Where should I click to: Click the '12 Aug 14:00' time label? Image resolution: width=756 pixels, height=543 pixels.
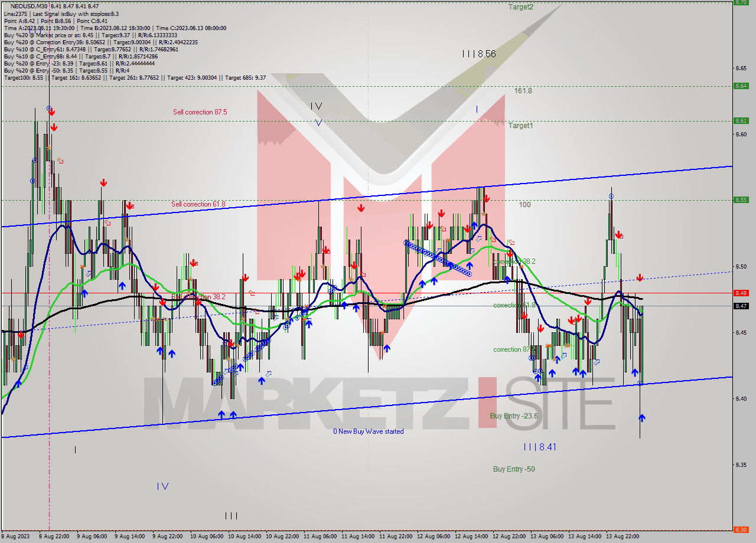471,537
